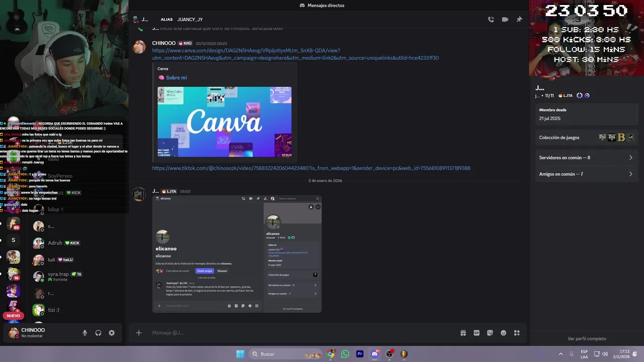The image size is (644, 362).
Task: Click the Sobre mí embed title
Action: click(177, 77)
